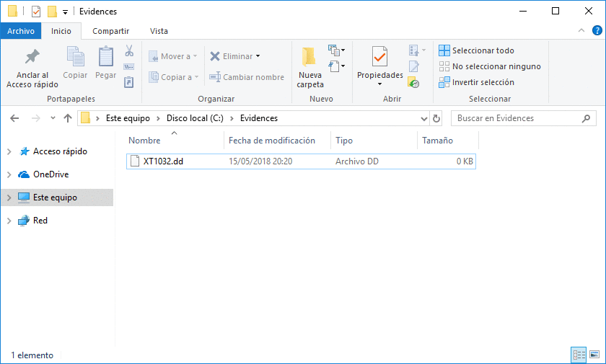The width and height of the screenshot is (606, 364).
Task: Open the Archivo menu
Action: (x=21, y=31)
